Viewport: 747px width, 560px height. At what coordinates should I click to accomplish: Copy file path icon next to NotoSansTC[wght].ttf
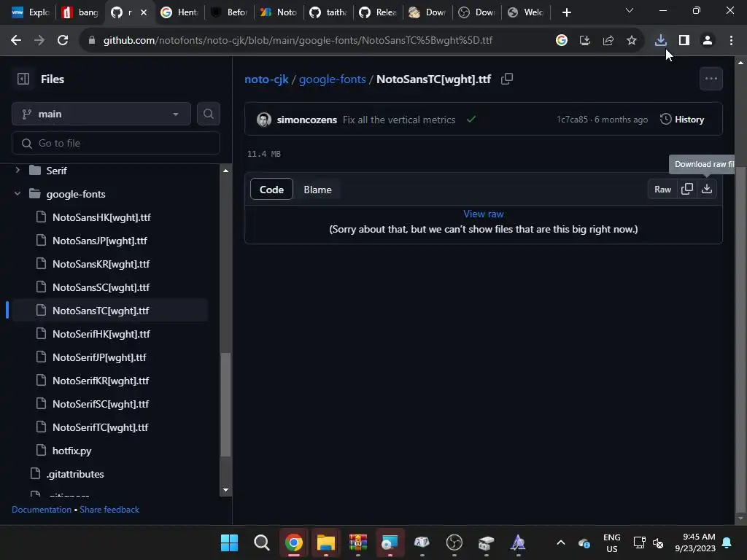(507, 79)
